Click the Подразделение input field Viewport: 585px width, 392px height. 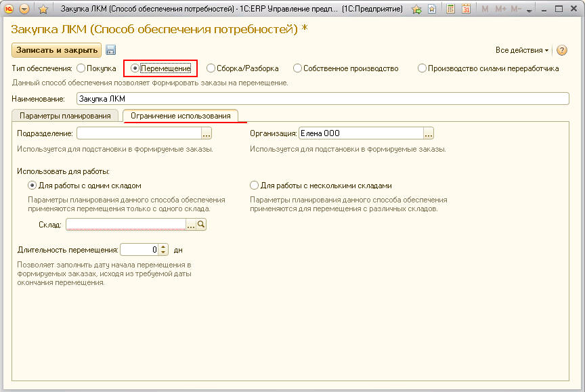point(139,133)
